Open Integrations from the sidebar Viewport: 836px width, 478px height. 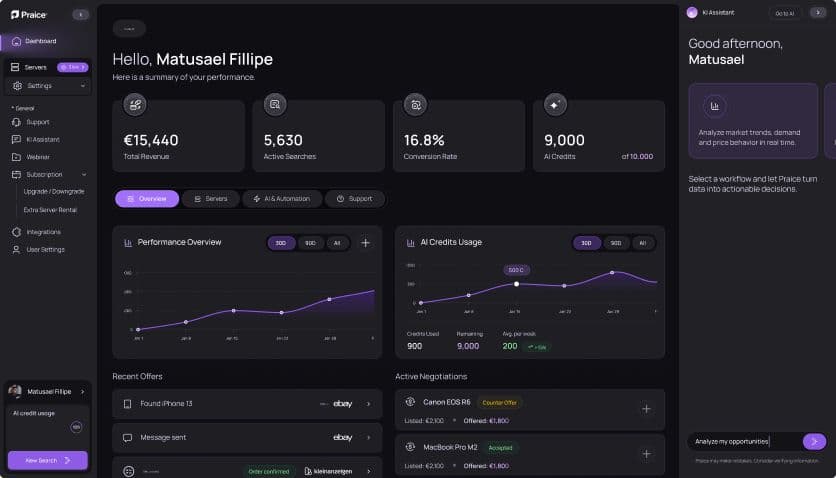[x=43, y=232]
